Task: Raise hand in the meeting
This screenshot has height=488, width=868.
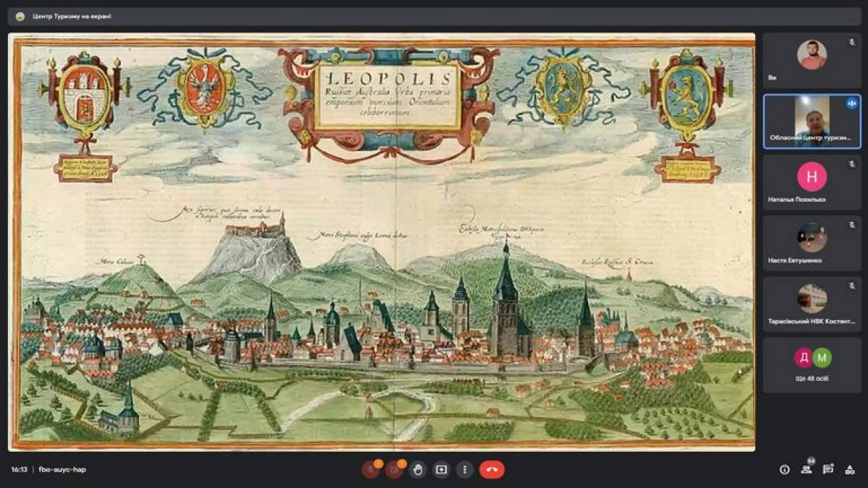Action: click(x=418, y=470)
